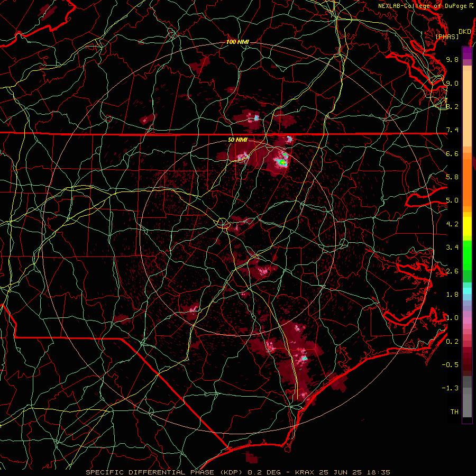Click the -1.3 scale value

click(x=450, y=388)
